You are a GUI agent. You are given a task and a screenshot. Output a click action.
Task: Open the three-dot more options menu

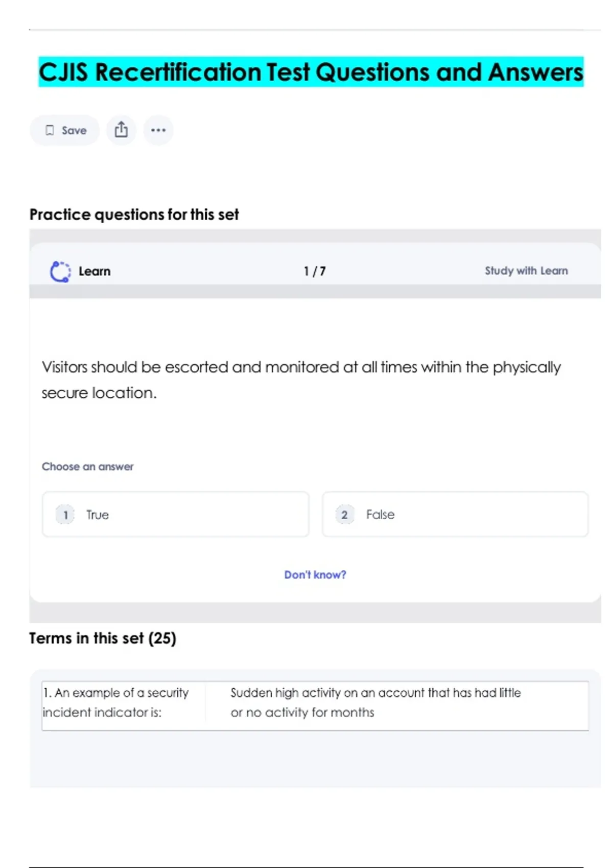pos(158,130)
